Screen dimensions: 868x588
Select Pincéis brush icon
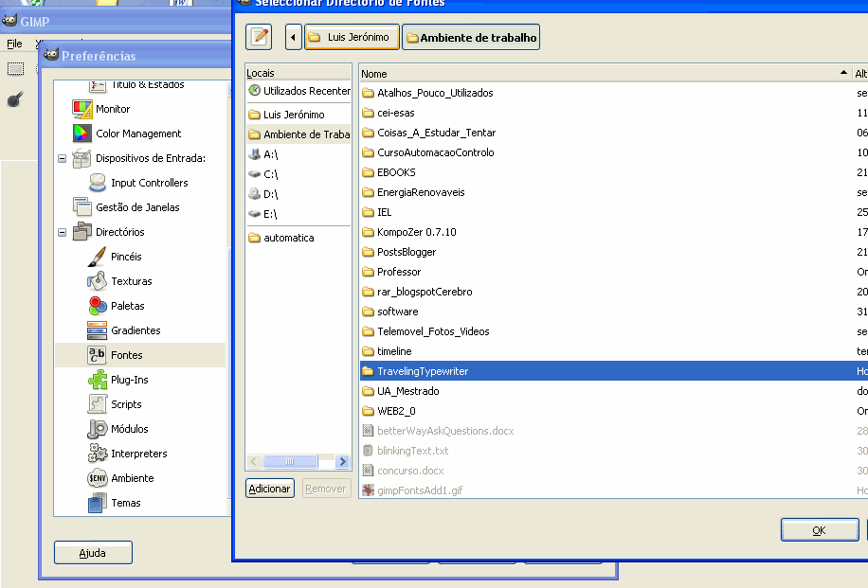point(97,257)
